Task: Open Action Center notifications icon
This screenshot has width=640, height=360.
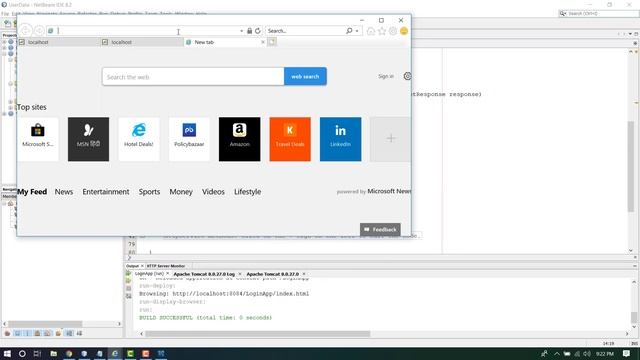Action: click(x=627, y=353)
